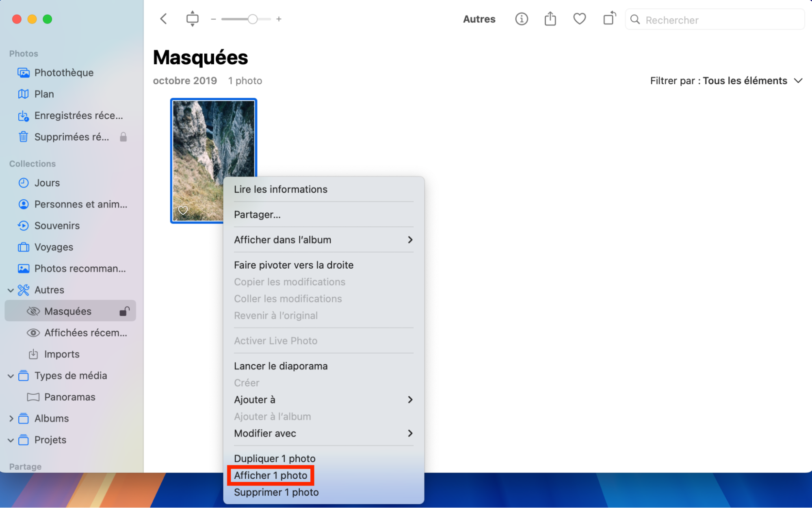Collapse the Autres section in the sidebar
The height and width of the screenshot is (508, 812).
[x=10, y=290]
